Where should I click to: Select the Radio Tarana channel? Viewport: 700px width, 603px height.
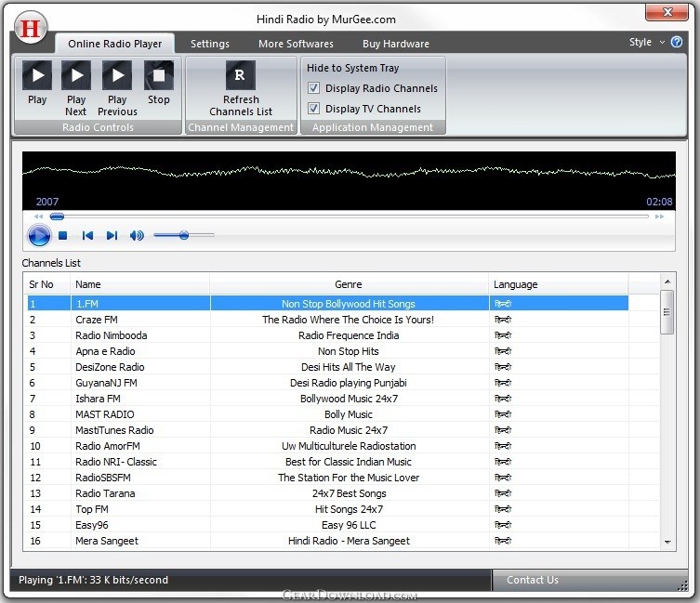327,493
